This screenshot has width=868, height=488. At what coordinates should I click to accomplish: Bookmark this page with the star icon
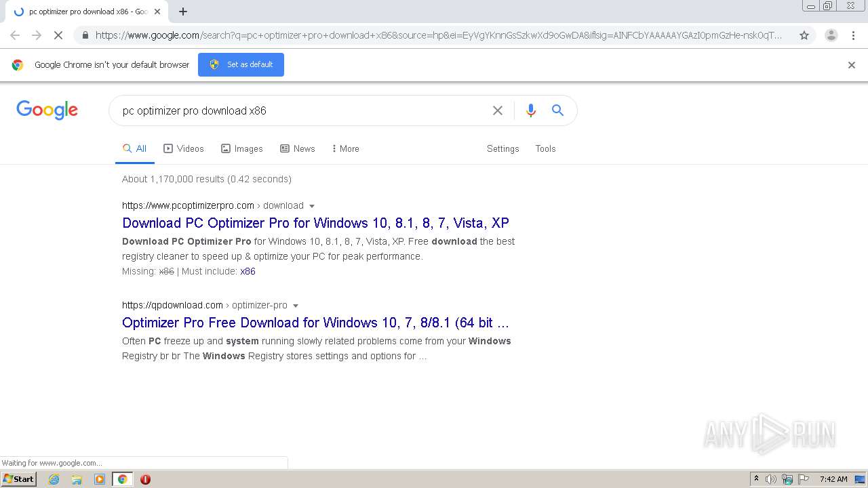point(804,35)
